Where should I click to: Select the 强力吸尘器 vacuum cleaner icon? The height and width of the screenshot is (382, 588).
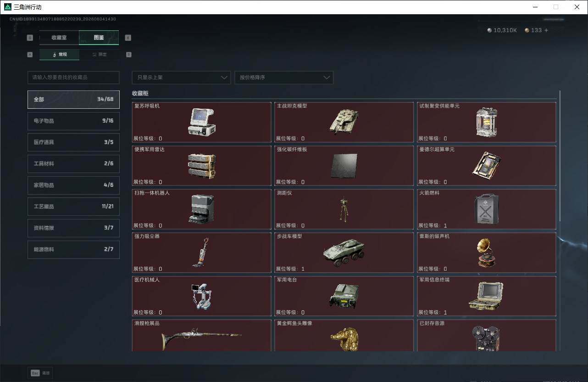(201, 252)
